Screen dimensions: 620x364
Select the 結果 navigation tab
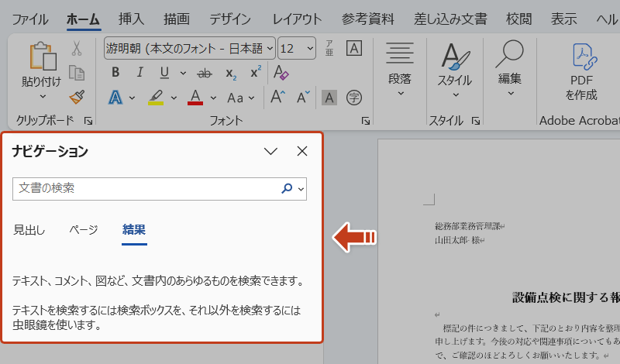pyautogui.click(x=134, y=230)
